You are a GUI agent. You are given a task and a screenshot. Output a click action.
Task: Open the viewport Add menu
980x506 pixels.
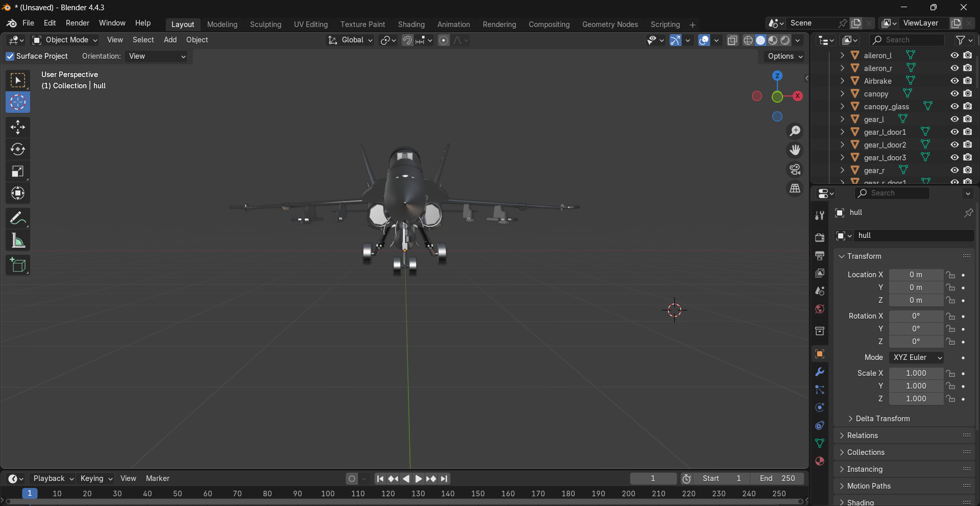pos(170,40)
